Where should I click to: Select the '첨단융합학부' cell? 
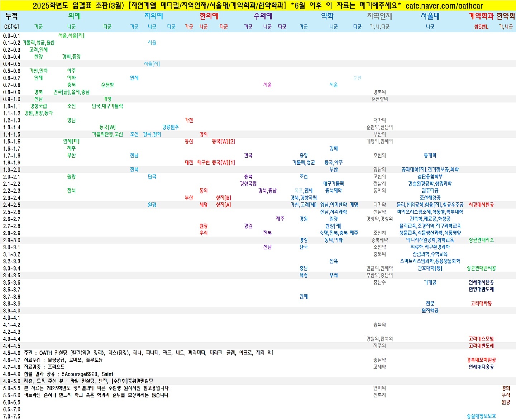(x=430, y=177)
